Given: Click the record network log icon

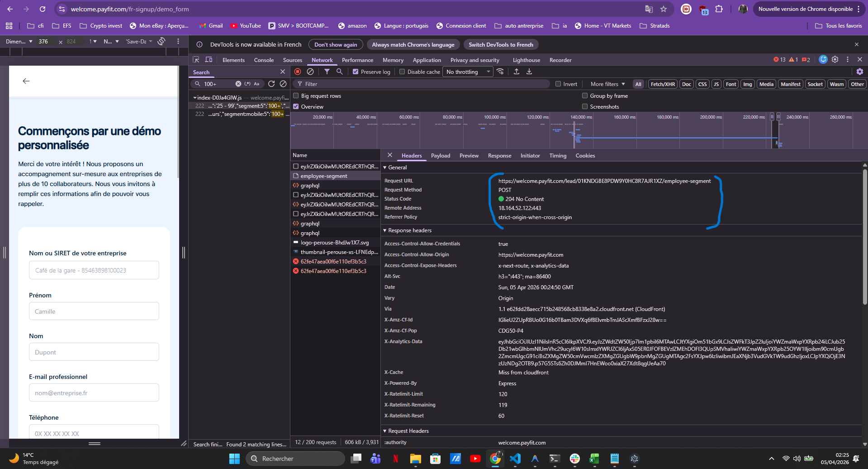Looking at the screenshot, I should click(298, 72).
